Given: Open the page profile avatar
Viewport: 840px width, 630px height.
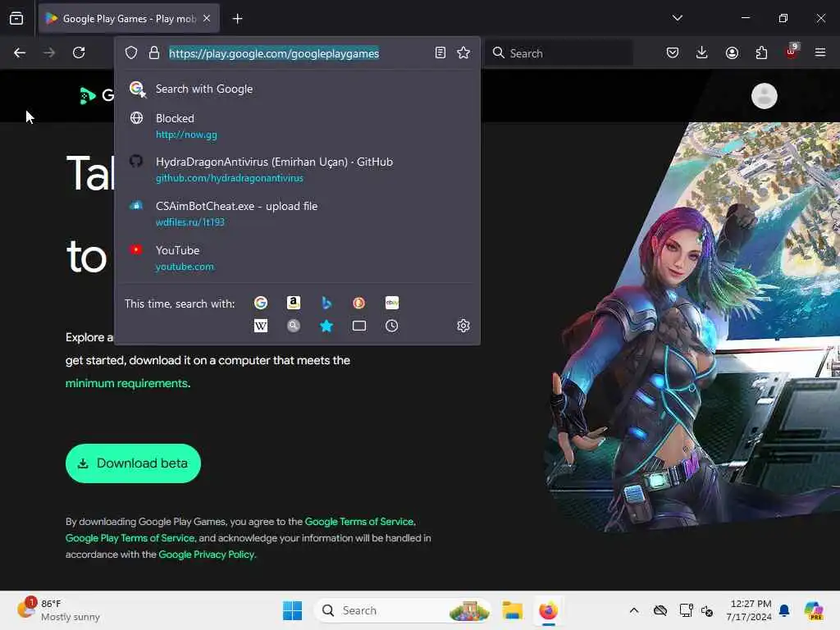Looking at the screenshot, I should point(764,97).
